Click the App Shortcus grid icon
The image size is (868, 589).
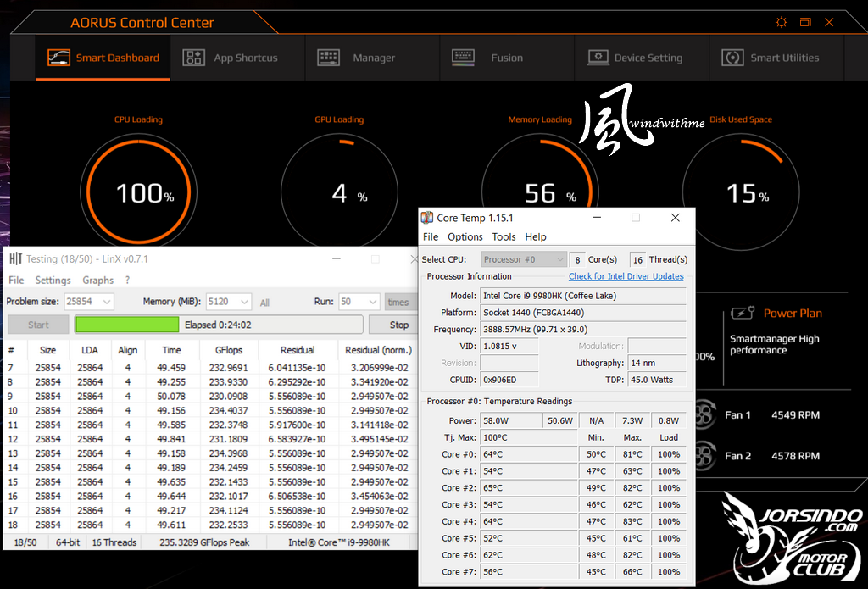[x=194, y=58]
